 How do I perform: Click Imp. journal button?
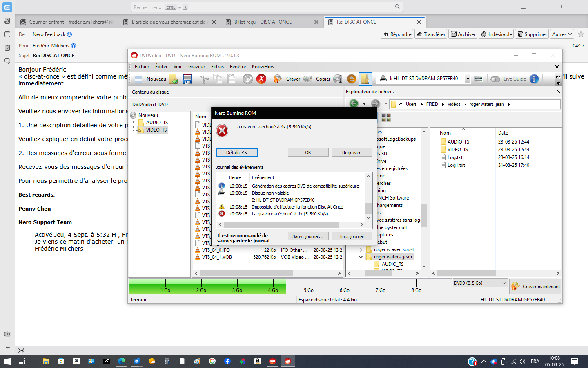tap(352, 236)
